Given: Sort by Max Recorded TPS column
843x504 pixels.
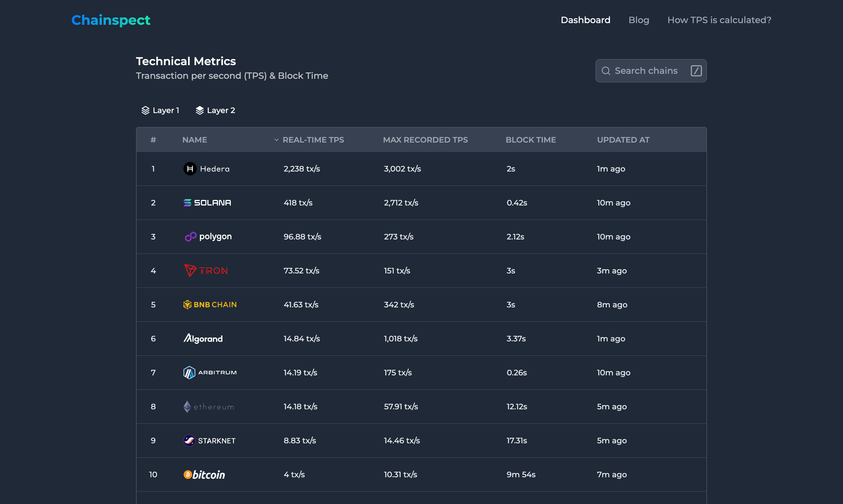Looking at the screenshot, I should coord(425,140).
